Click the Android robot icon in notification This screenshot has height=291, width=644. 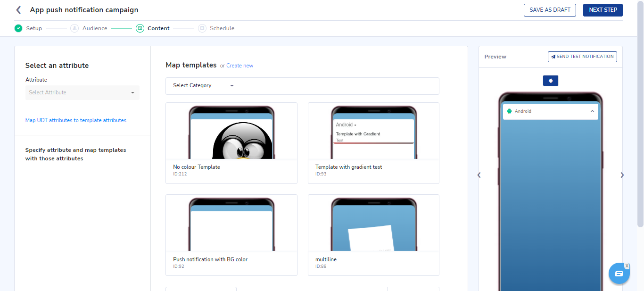[509, 111]
